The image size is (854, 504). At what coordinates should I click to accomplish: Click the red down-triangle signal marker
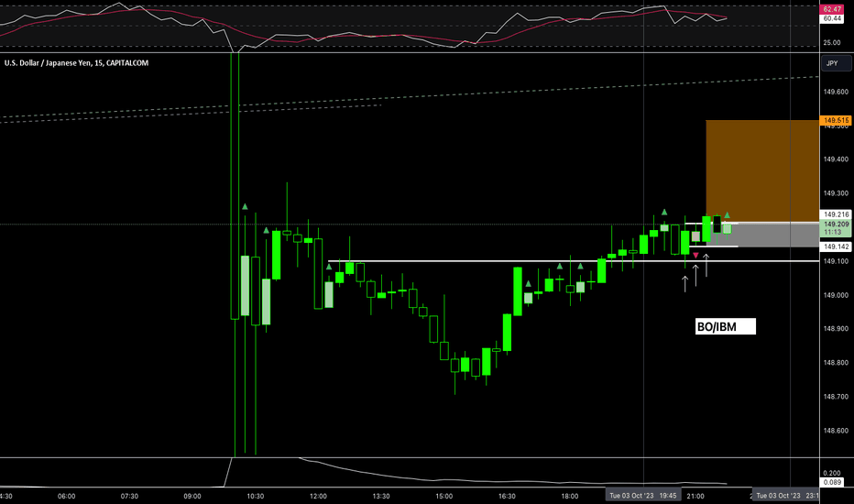695,255
